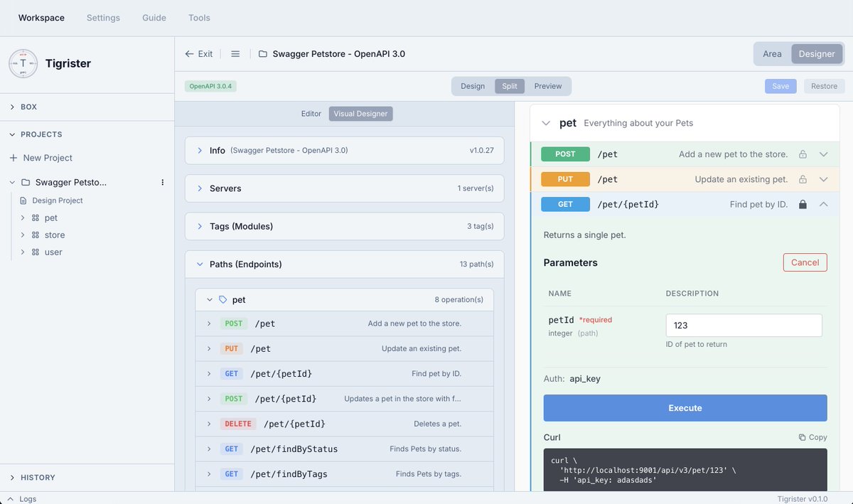Screen dimensions: 853x504
Task: Click the Design Project document icon
Action: [x=23, y=200]
